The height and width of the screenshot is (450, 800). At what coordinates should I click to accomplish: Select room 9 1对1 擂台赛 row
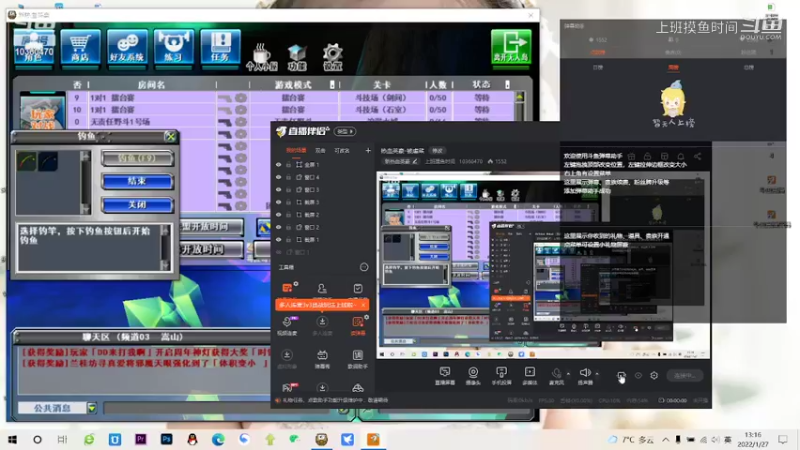point(291,97)
